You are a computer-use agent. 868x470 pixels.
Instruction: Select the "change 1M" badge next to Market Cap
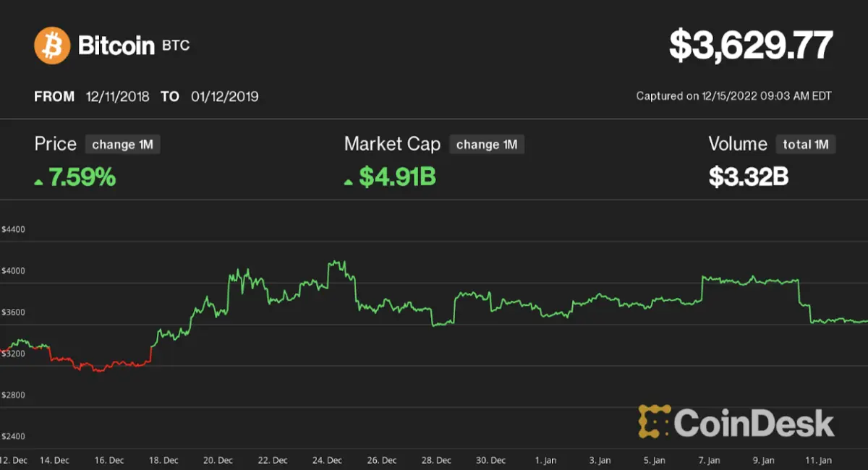pos(487,145)
